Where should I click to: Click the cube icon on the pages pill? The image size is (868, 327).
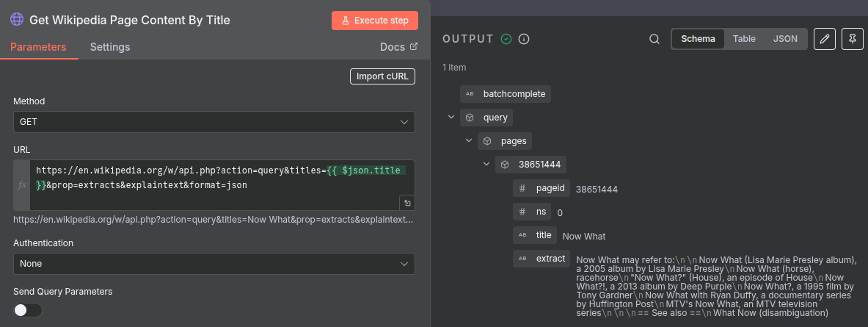point(487,141)
